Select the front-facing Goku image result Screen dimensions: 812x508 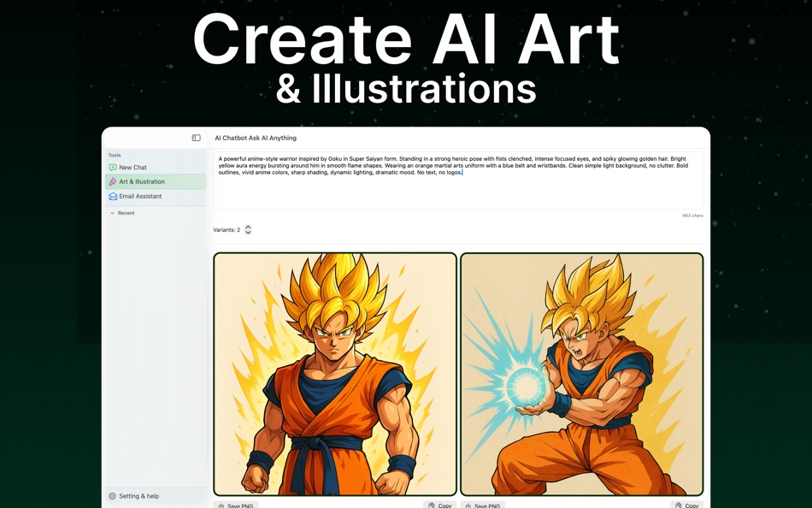[335, 374]
